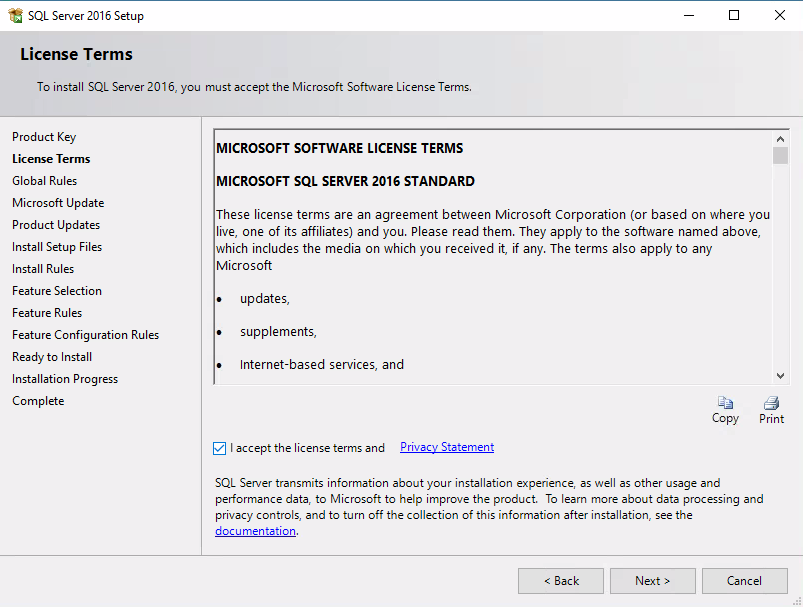Select Ready to Install step

coord(51,356)
